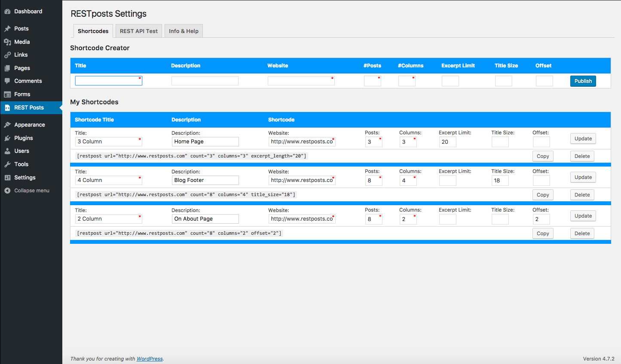621x364 pixels.
Task: Edit the '3 Column' title field
Action: click(x=108, y=142)
